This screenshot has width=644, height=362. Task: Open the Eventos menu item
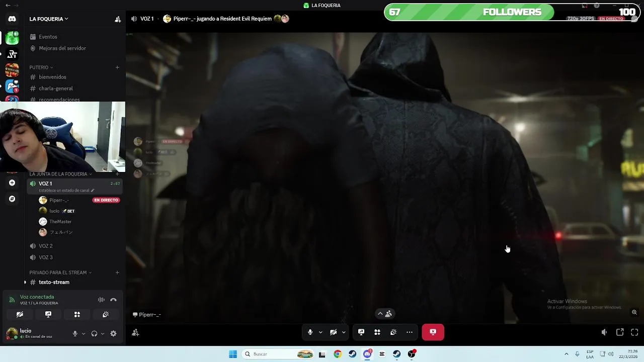click(x=75, y=37)
